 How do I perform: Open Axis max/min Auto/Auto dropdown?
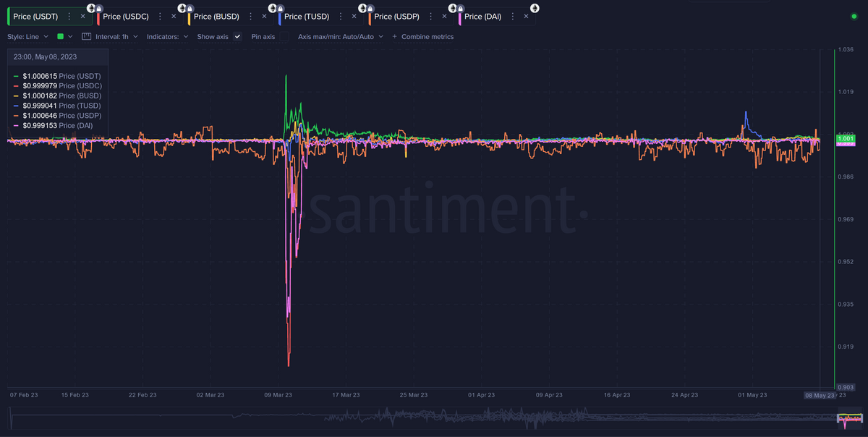[x=341, y=36]
